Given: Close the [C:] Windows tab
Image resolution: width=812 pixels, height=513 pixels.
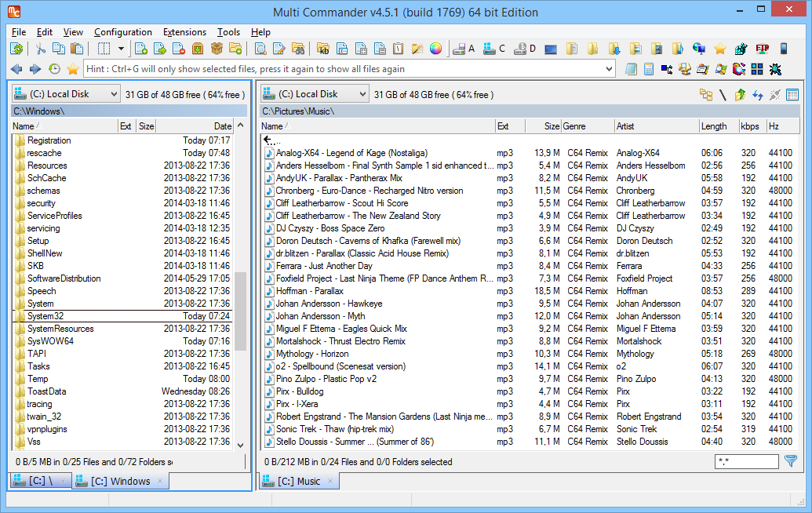Looking at the screenshot, I should tap(160, 481).
